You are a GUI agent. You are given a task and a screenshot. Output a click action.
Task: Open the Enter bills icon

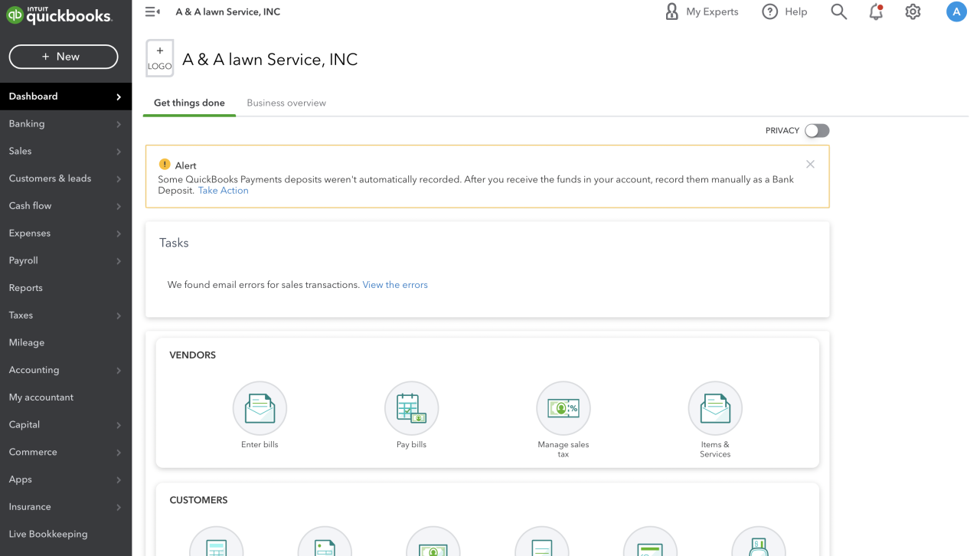[x=260, y=408]
